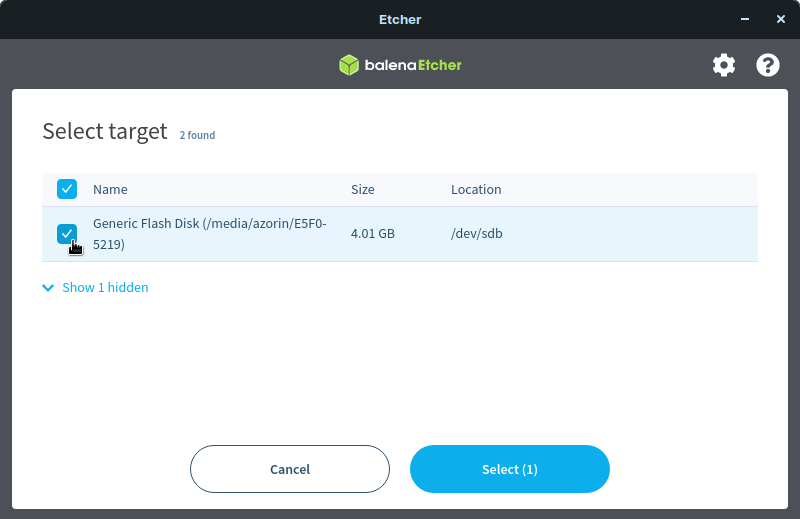
Task: Click the "Show 1 hidden" text
Action: 105,288
